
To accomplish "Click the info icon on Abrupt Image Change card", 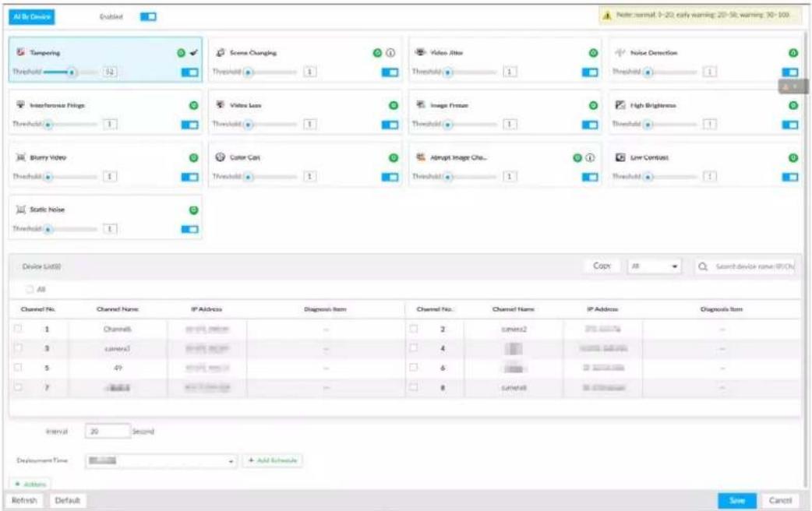I will point(590,158).
